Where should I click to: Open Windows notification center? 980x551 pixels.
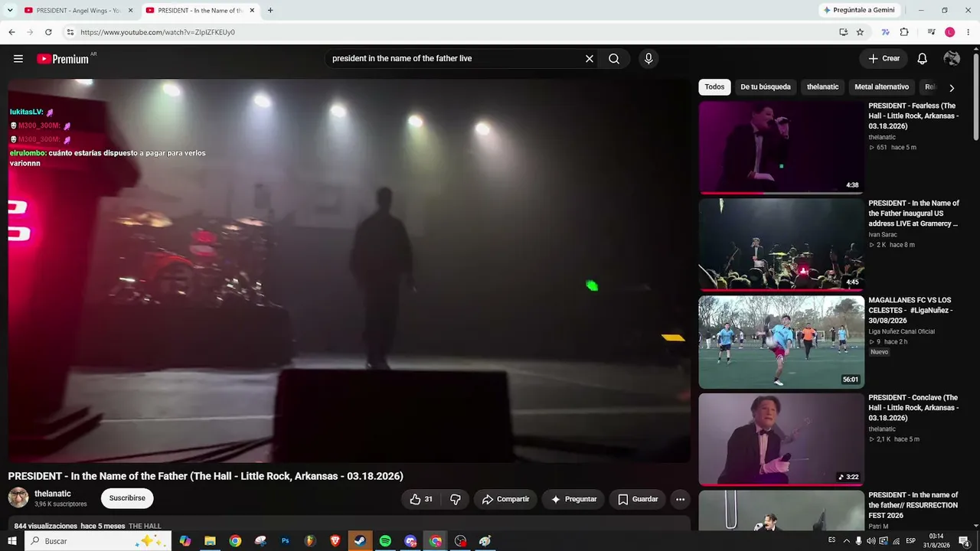pyautogui.click(x=964, y=541)
